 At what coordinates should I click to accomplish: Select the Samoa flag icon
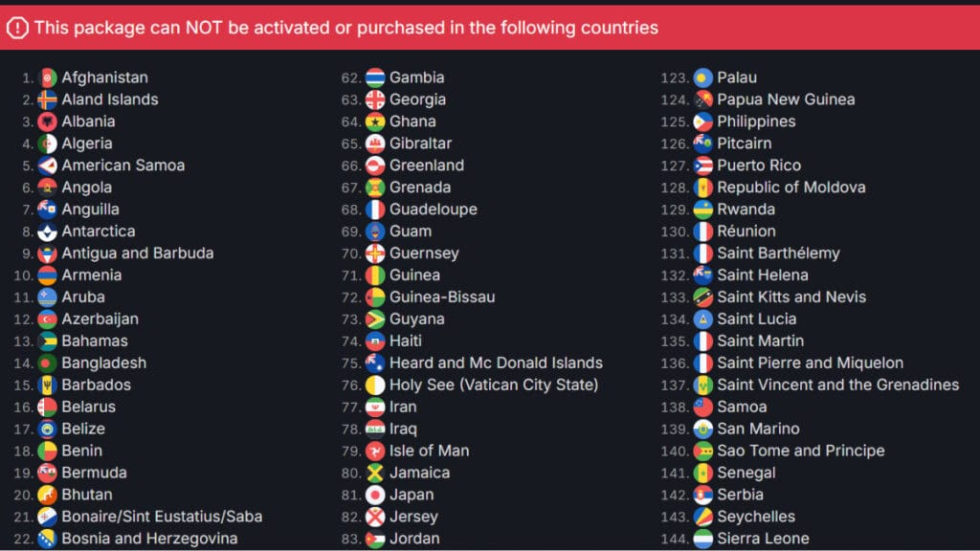704,407
